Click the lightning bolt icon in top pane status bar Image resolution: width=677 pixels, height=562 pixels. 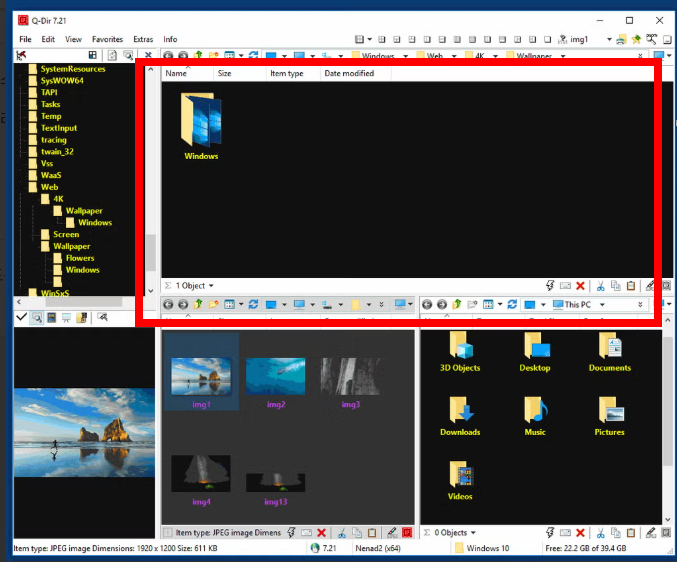coord(550,286)
